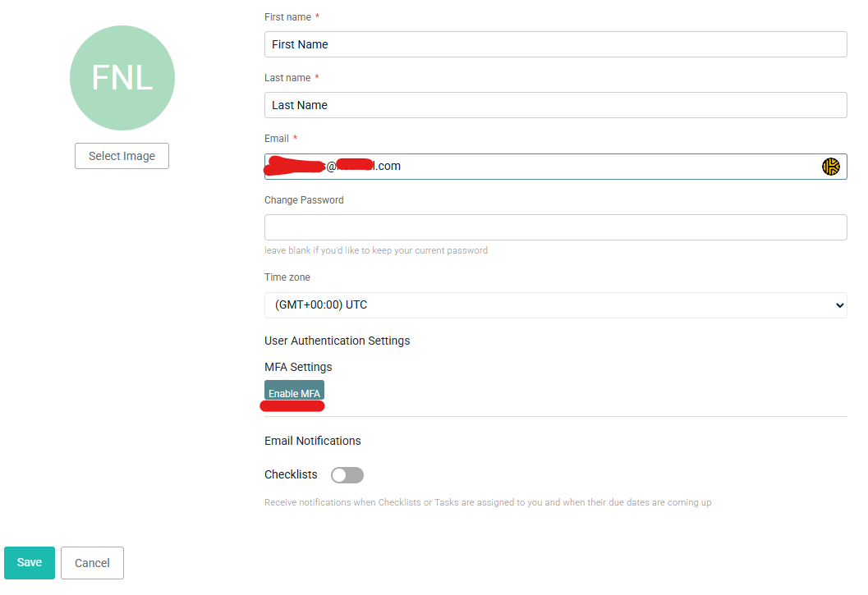
Task: Click the Last Name input field
Action: [x=555, y=105]
